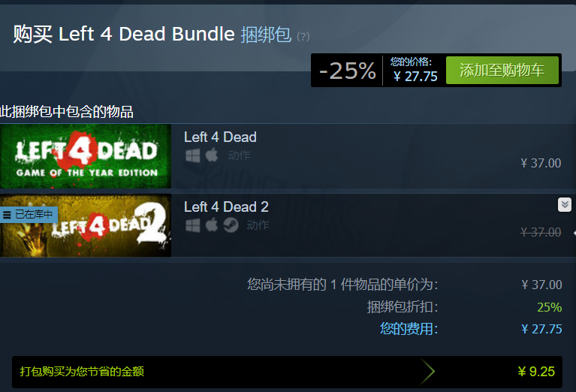The height and width of the screenshot is (392, 576).
Task: Open the dropdown arrow on Left 4 Dead 2 row
Action: click(564, 204)
